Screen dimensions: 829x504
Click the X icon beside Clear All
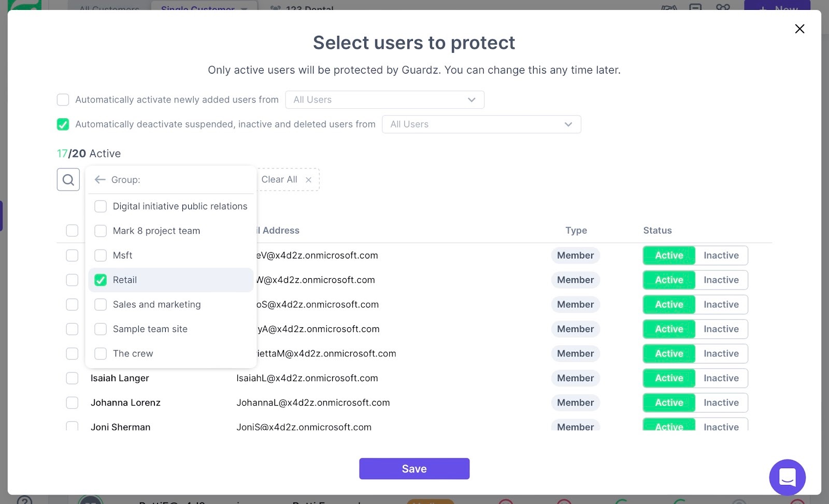[x=308, y=180]
